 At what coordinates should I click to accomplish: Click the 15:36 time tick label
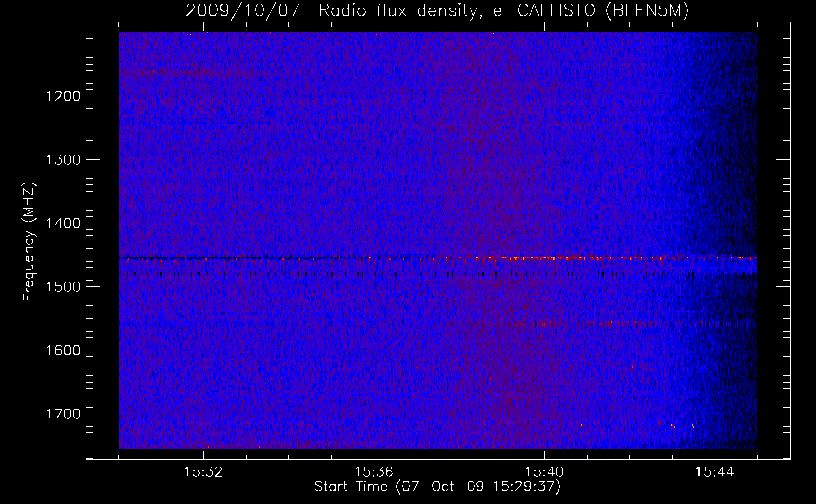click(x=374, y=472)
